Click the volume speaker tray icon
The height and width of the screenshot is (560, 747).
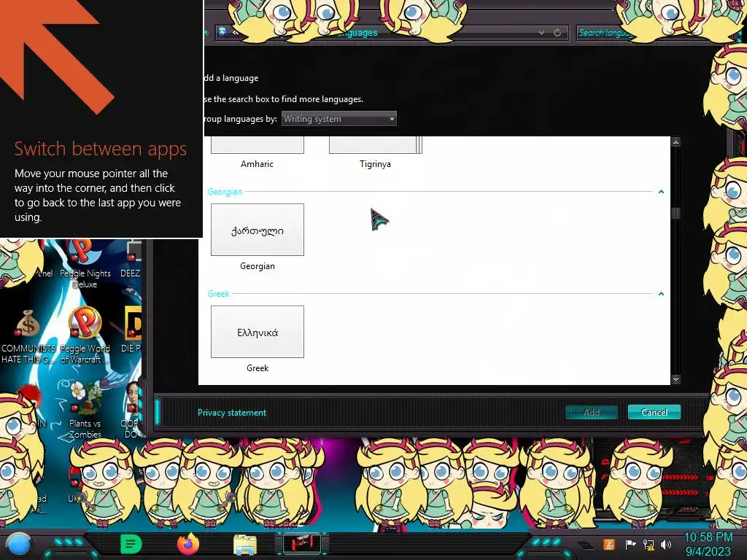pos(666,544)
